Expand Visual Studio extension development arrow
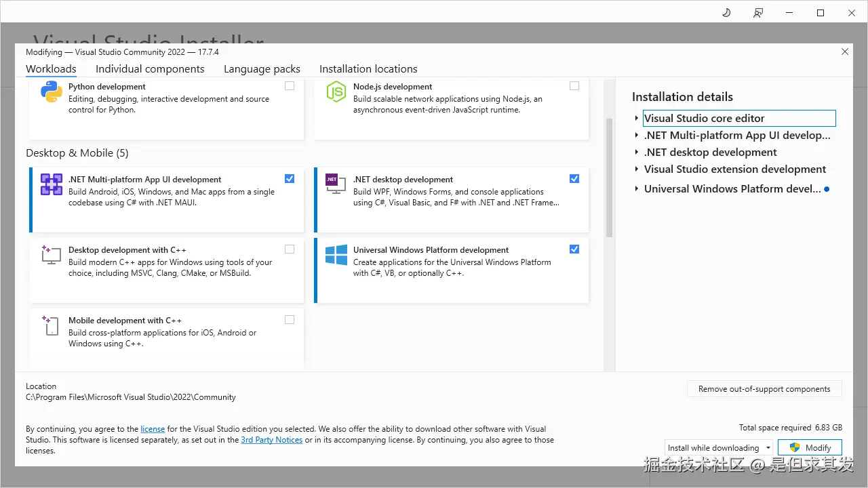 (637, 169)
